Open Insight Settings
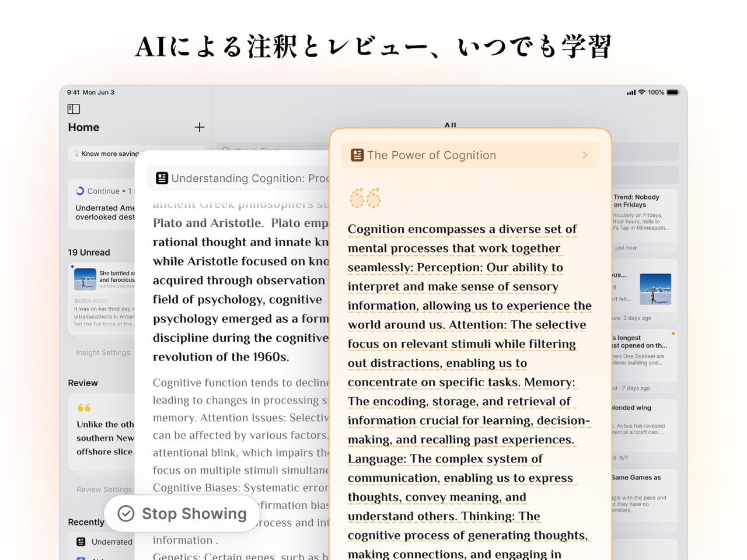The image size is (747, 560). [x=103, y=352]
